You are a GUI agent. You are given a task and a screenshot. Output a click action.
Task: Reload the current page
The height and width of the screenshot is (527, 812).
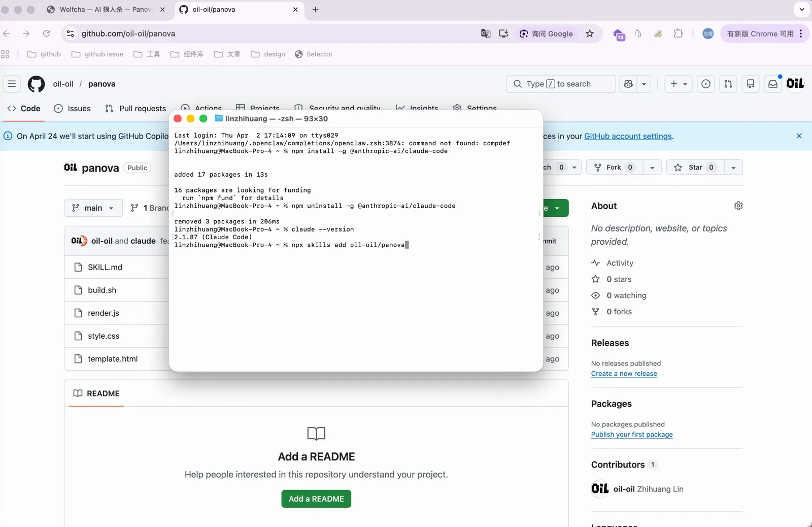pos(46,34)
